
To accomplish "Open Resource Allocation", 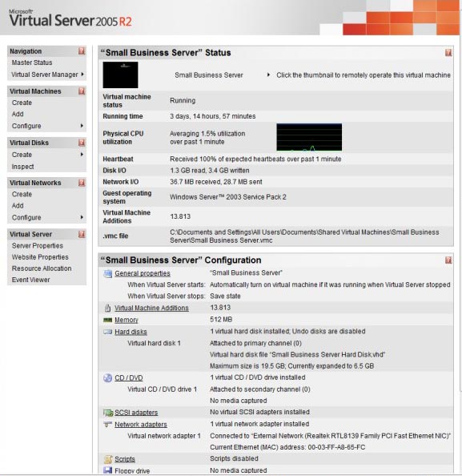I will (42, 268).
